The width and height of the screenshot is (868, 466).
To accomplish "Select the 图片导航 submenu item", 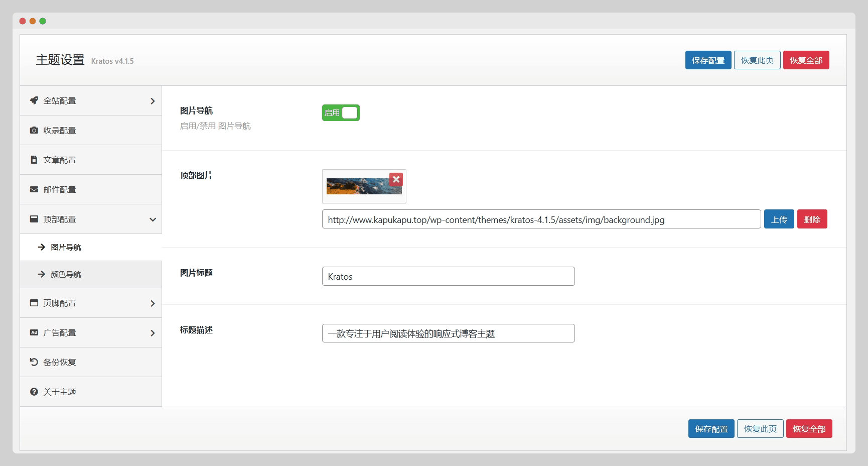I will (x=66, y=247).
